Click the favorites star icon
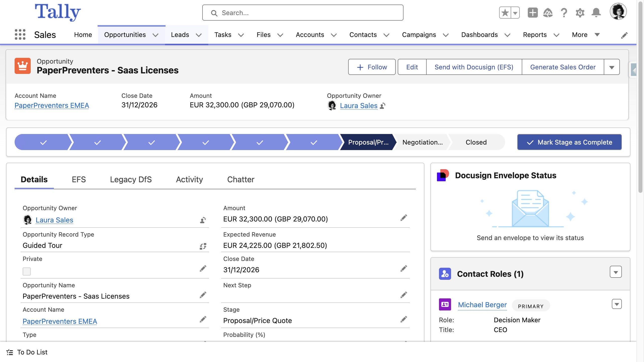 pos(505,13)
